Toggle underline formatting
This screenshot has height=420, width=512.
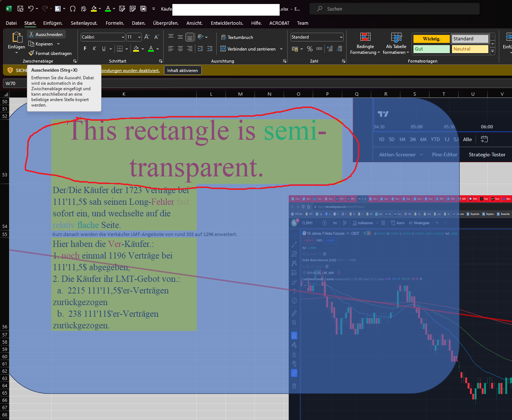(x=104, y=49)
